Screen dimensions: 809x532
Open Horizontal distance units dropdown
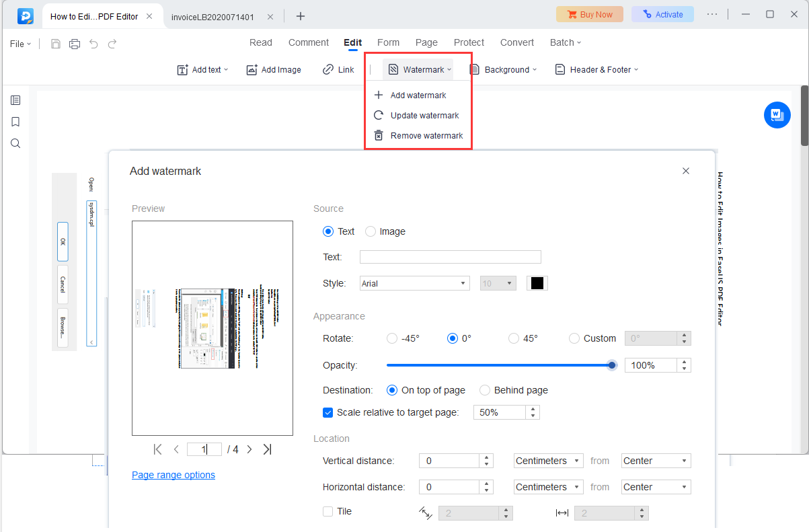pyautogui.click(x=549, y=487)
